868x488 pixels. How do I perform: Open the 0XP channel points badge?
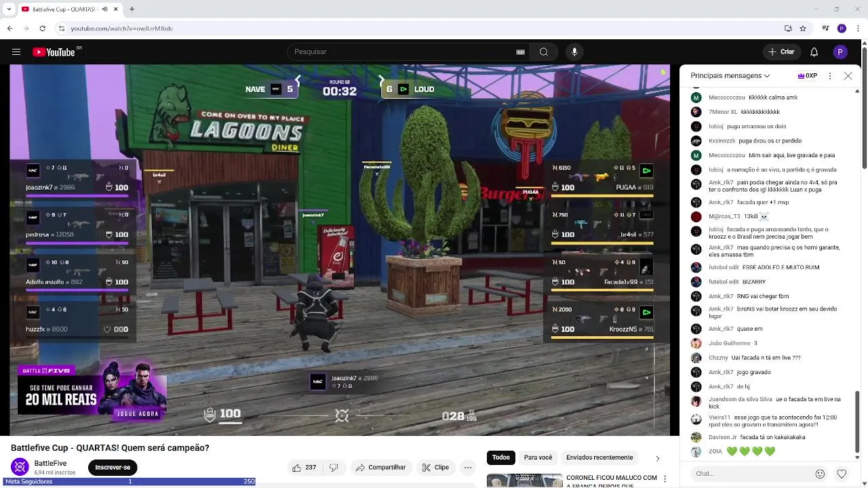tap(807, 76)
